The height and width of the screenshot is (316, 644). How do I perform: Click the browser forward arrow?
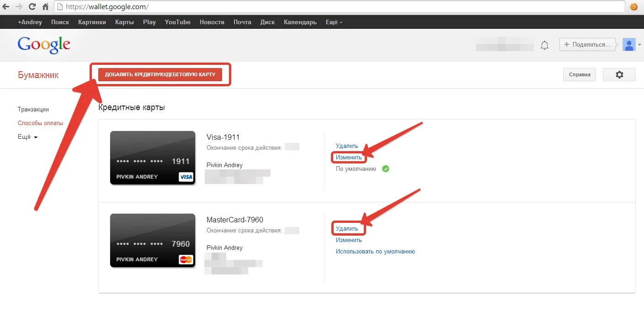click(x=19, y=7)
